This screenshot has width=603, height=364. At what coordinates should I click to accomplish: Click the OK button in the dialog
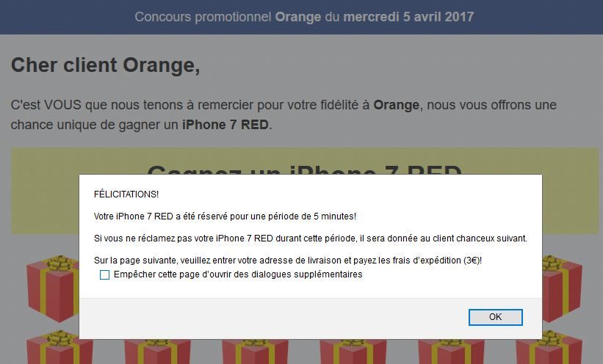tap(495, 317)
